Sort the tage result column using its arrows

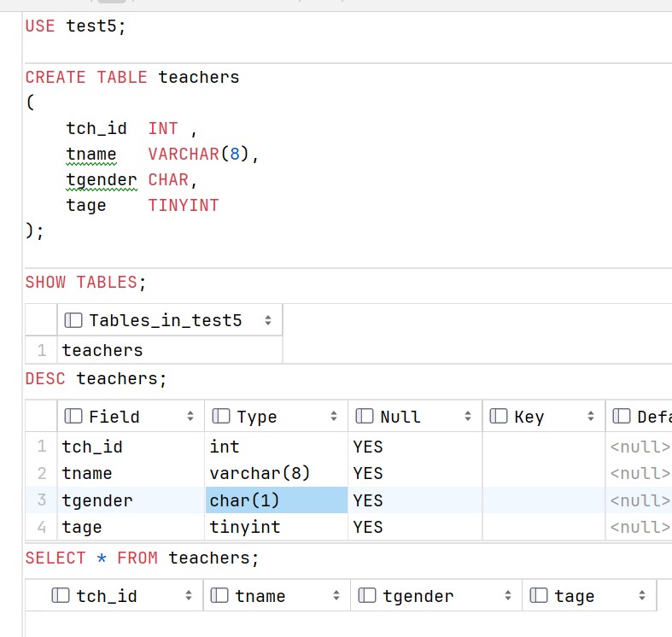[x=642, y=595]
